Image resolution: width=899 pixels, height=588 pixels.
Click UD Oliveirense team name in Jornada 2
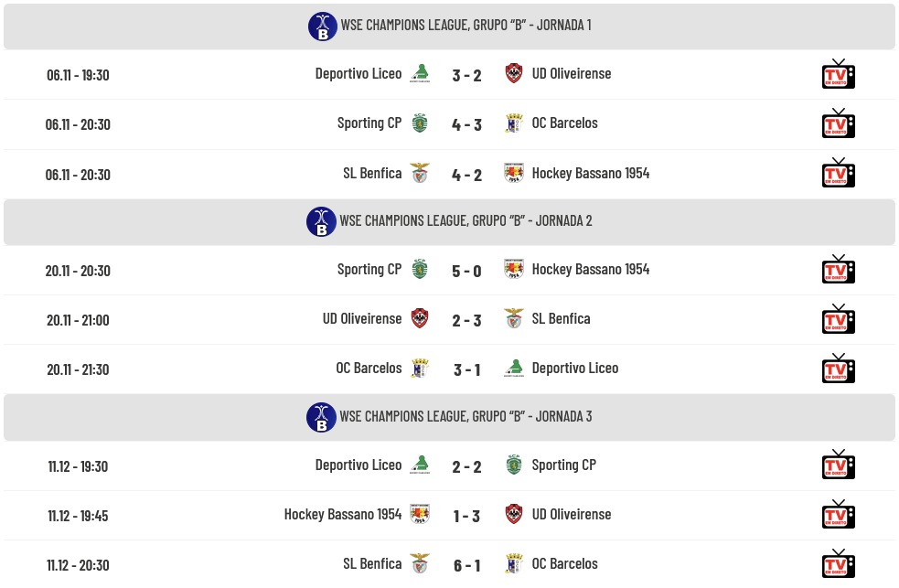click(x=361, y=319)
